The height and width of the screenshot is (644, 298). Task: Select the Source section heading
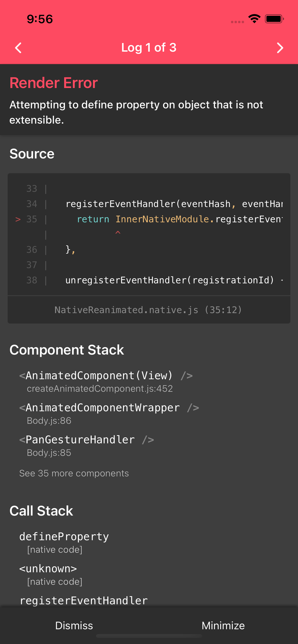pos(32,153)
